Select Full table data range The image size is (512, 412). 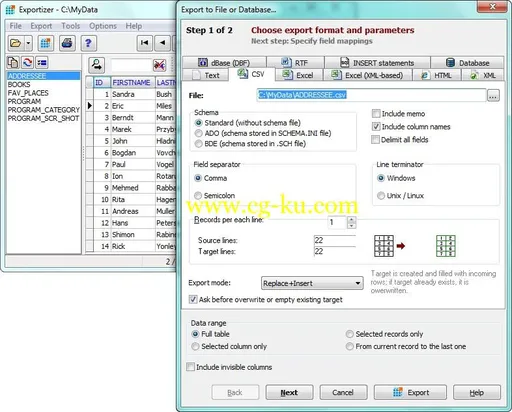click(x=210, y=334)
